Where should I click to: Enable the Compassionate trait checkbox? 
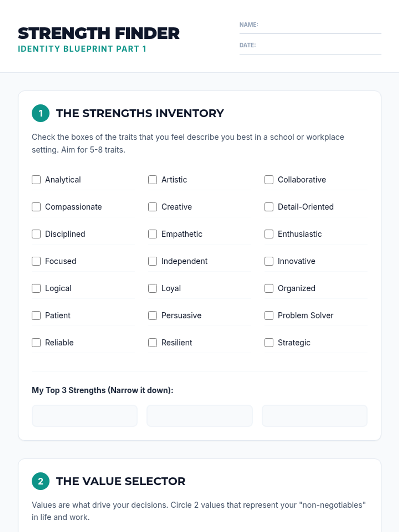pyautogui.click(x=36, y=207)
